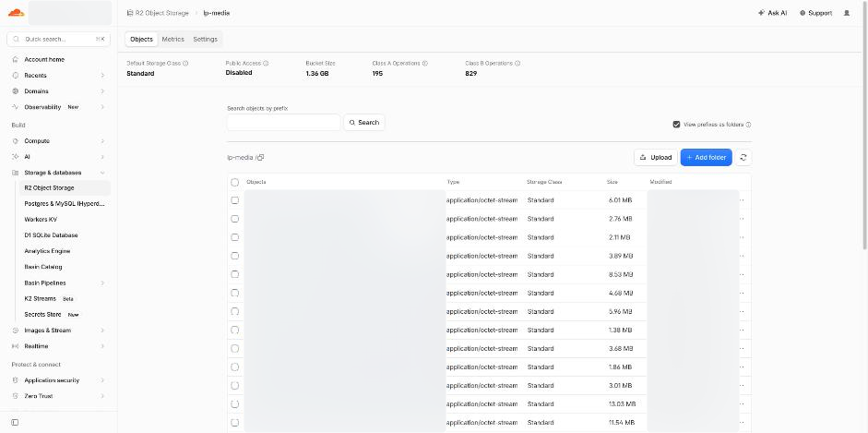This screenshot has width=868, height=433.
Task: Open Postgres & MySQL Hyperdrive item
Action: [65, 204]
